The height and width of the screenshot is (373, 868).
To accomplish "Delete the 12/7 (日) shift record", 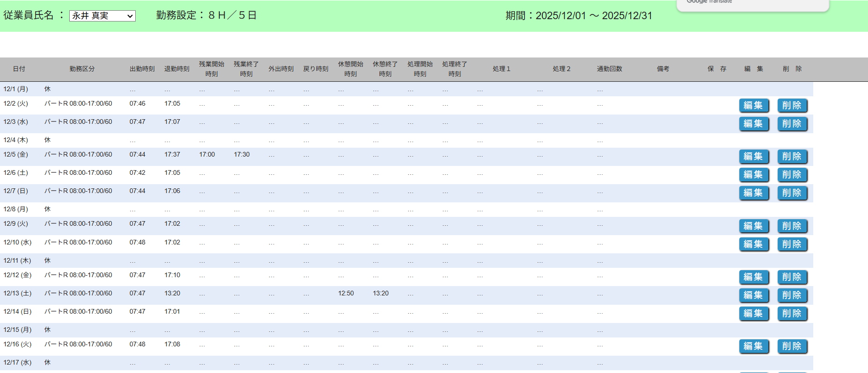I will click(792, 193).
